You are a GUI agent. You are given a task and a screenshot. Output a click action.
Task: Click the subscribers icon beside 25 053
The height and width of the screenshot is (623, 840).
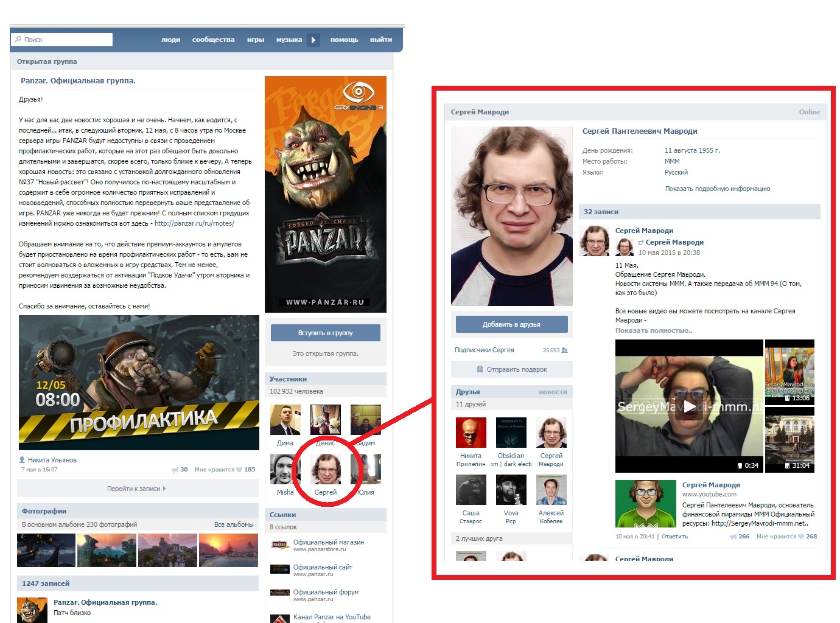[x=564, y=350]
